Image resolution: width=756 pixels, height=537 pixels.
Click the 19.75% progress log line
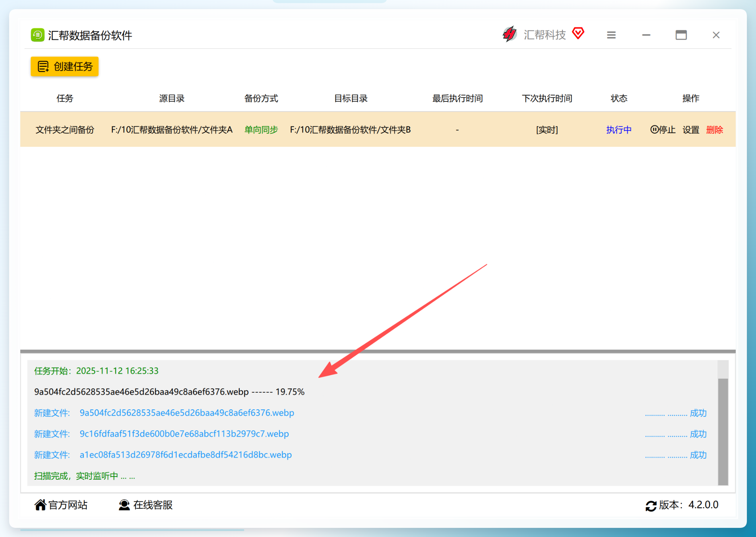169,392
